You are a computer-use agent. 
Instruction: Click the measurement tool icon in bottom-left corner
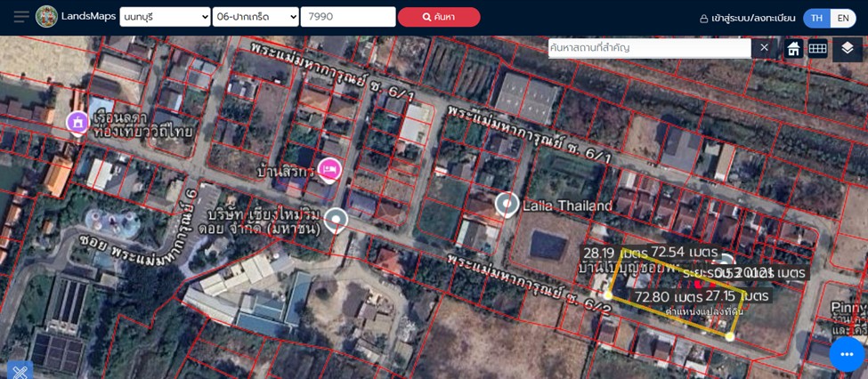coord(19,371)
